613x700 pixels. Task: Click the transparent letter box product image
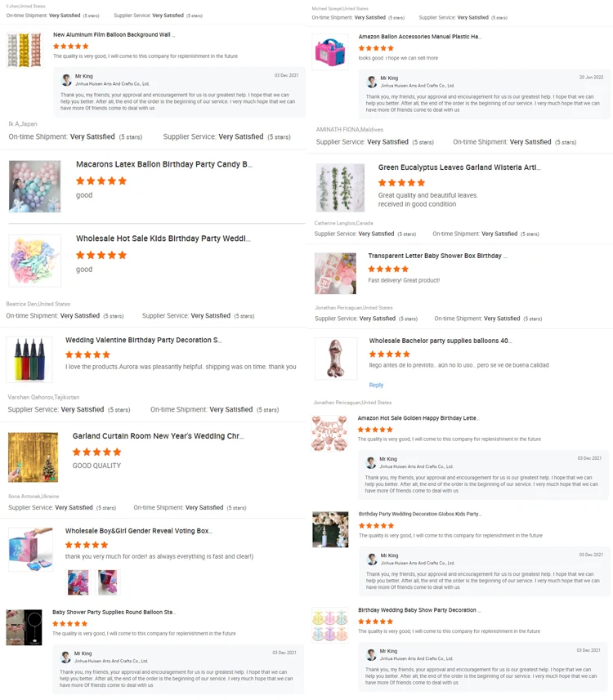coord(336,273)
